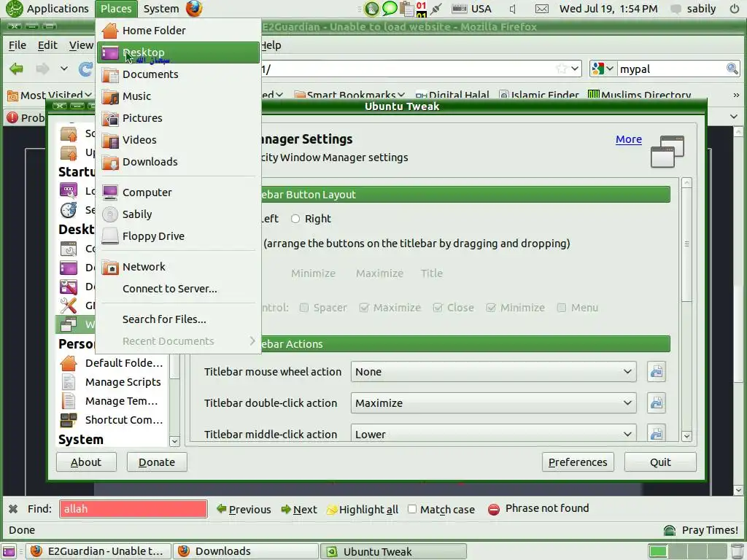Expand Recent Documents submenu arrow
Screen dimensions: 747x560
[x=252, y=341]
